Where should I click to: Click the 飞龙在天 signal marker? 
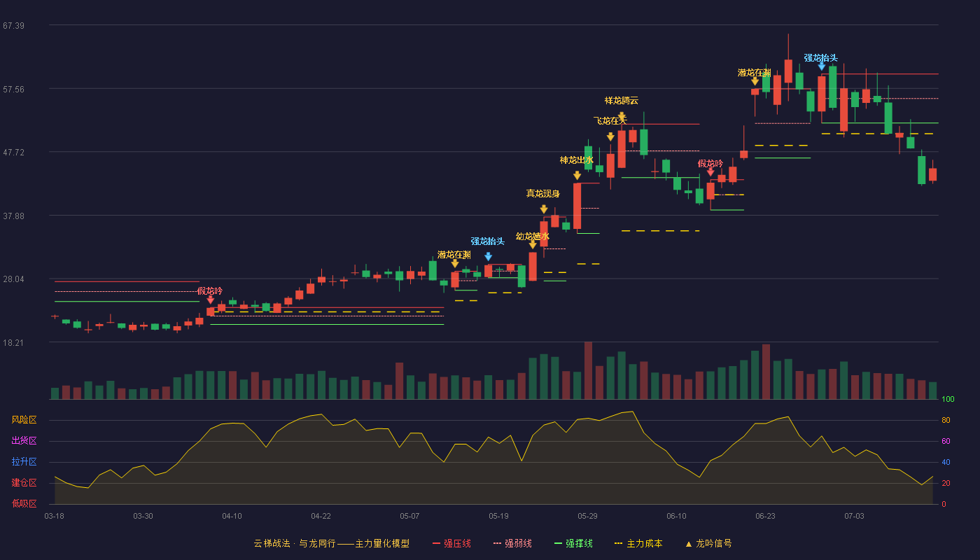click(x=610, y=137)
